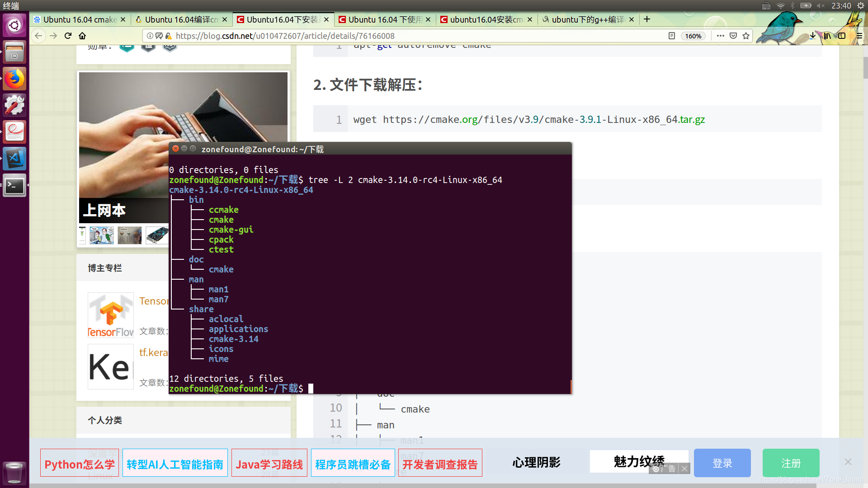
Task: Select the 'Ubuntu16.04下安装' tab
Action: click(283, 19)
